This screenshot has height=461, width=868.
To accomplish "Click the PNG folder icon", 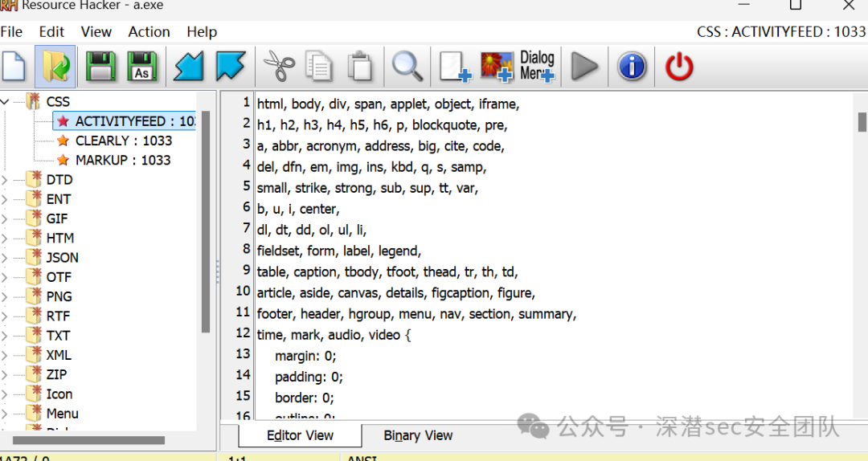I will pos(35,296).
